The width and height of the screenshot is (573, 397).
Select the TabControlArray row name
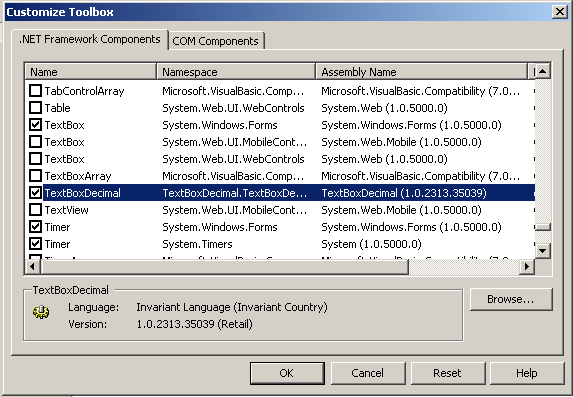tap(84, 91)
